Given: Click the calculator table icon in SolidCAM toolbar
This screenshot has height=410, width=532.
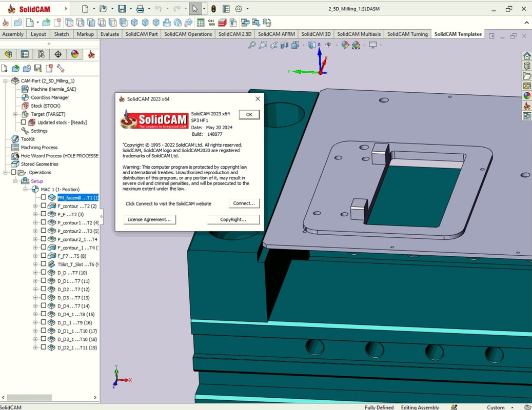Looking at the screenshot, I should (x=201, y=23).
